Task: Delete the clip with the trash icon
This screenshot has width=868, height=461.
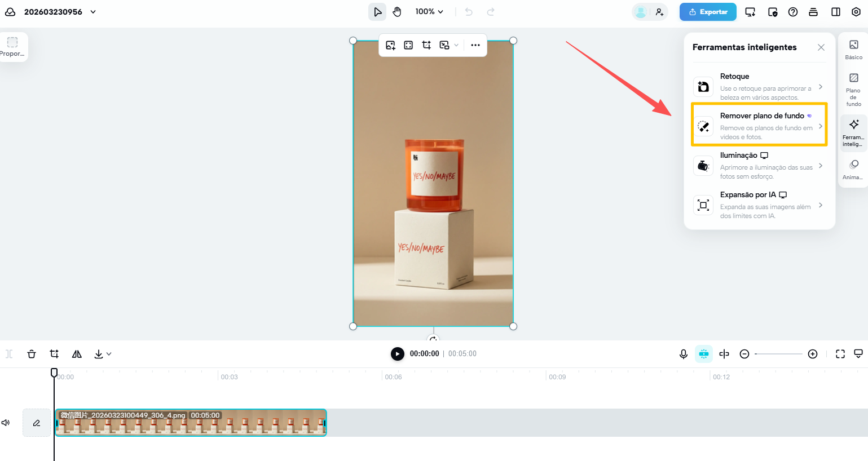Action: coord(32,354)
